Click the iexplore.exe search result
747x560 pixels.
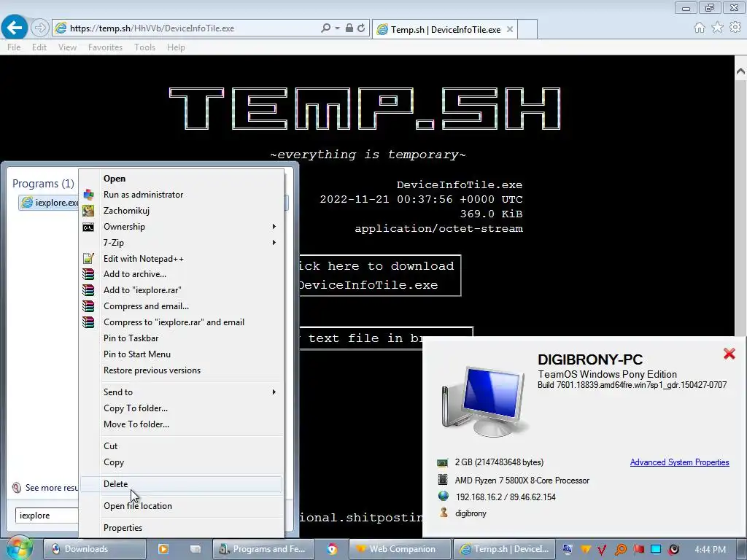tap(49, 203)
